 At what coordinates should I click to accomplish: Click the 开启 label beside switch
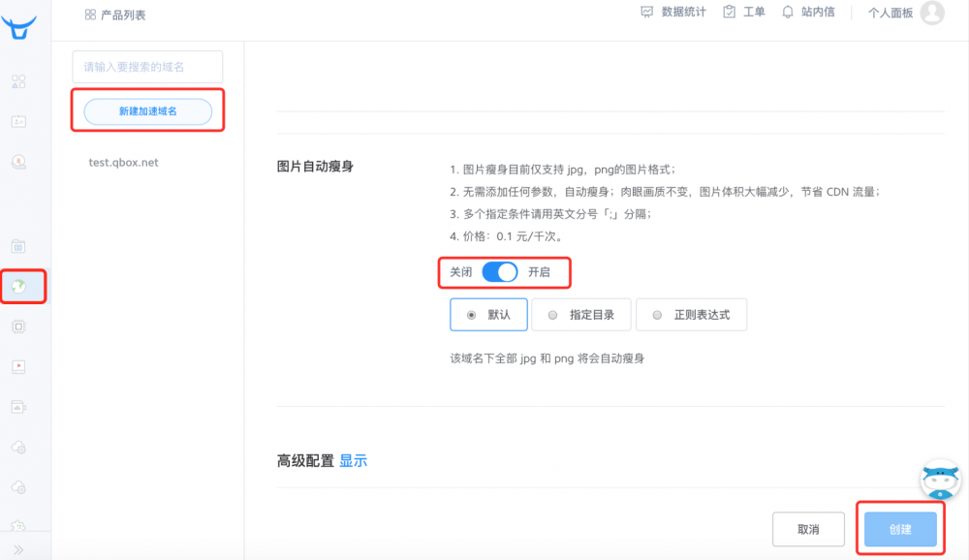[x=539, y=272]
